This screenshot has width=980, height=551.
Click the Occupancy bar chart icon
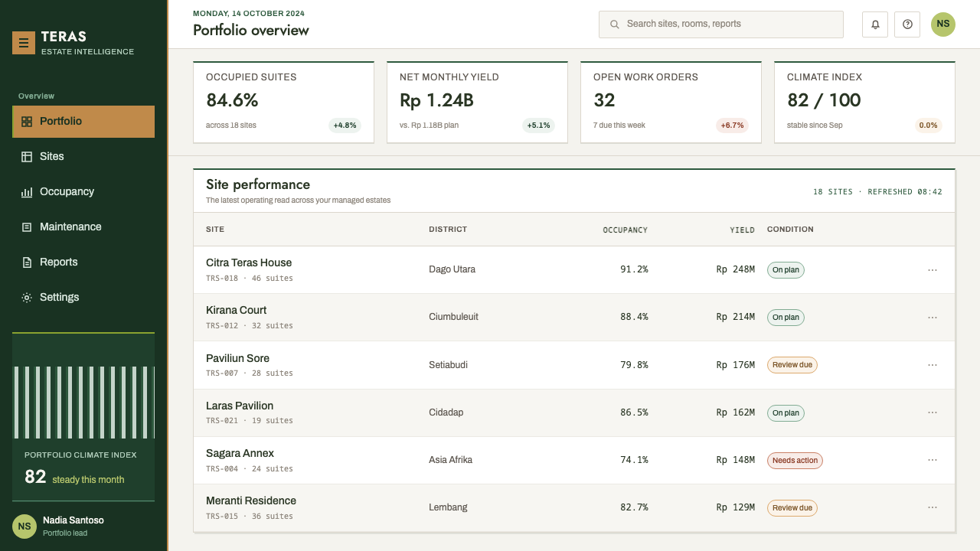tap(27, 191)
